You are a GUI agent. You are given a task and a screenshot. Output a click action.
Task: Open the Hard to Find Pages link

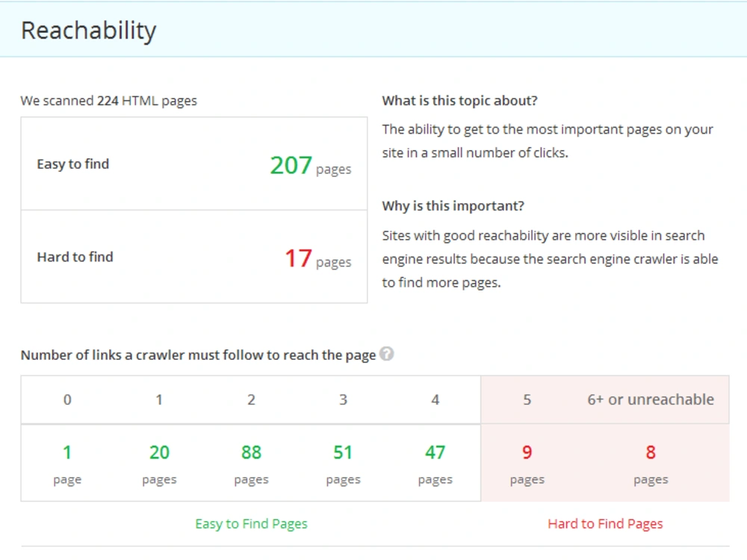coord(605,524)
